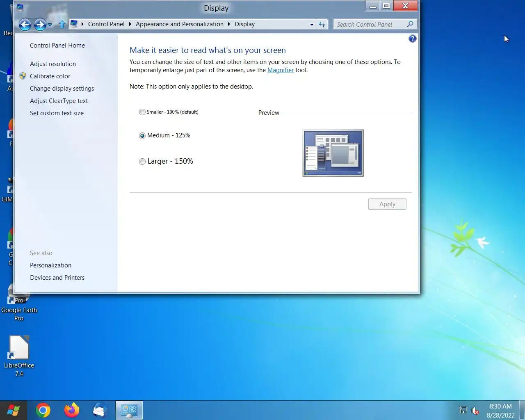
Task: Select Larger - 150% option
Action: point(166,161)
